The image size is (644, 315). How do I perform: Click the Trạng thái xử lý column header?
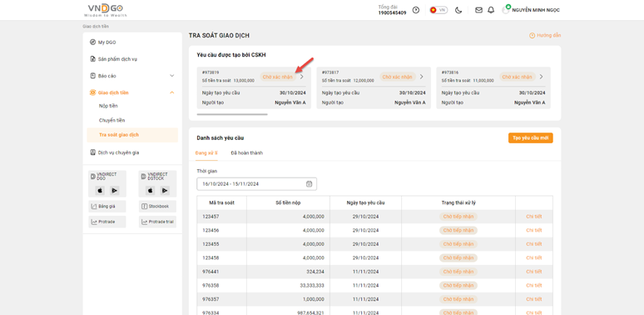(x=458, y=202)
